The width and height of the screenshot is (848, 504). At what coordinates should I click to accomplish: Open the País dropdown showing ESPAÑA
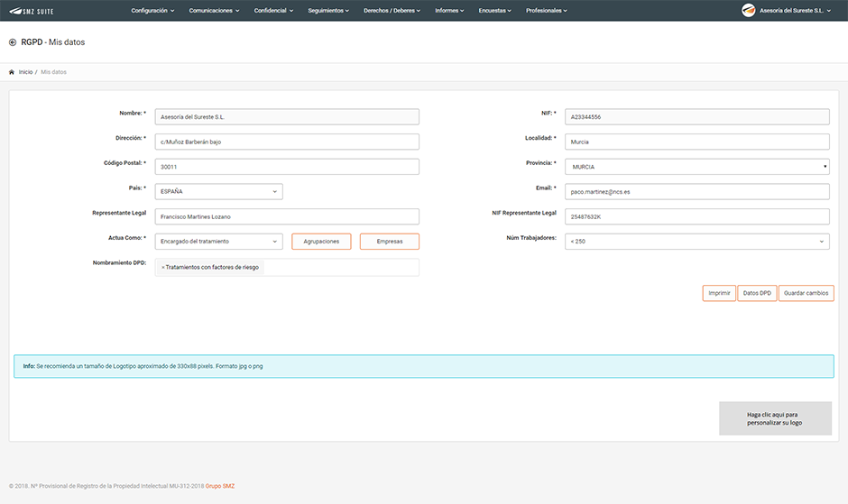click(x=218, y=191)
